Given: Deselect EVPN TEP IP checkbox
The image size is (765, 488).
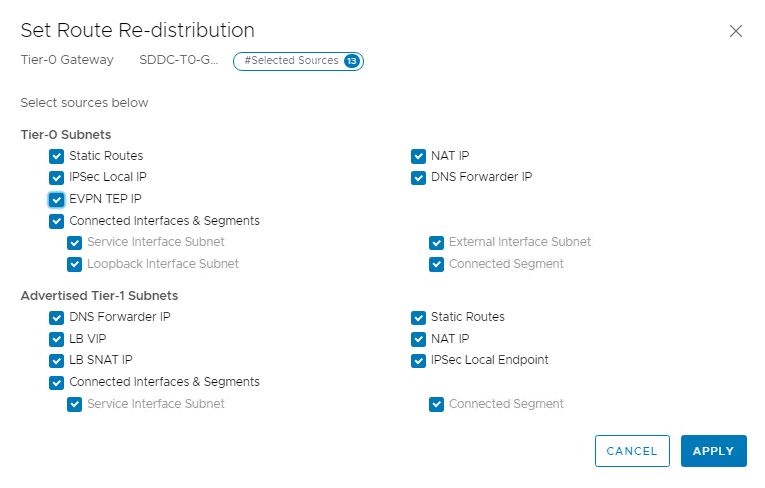Looking at the screenshot, I should (x=57, y=200).
